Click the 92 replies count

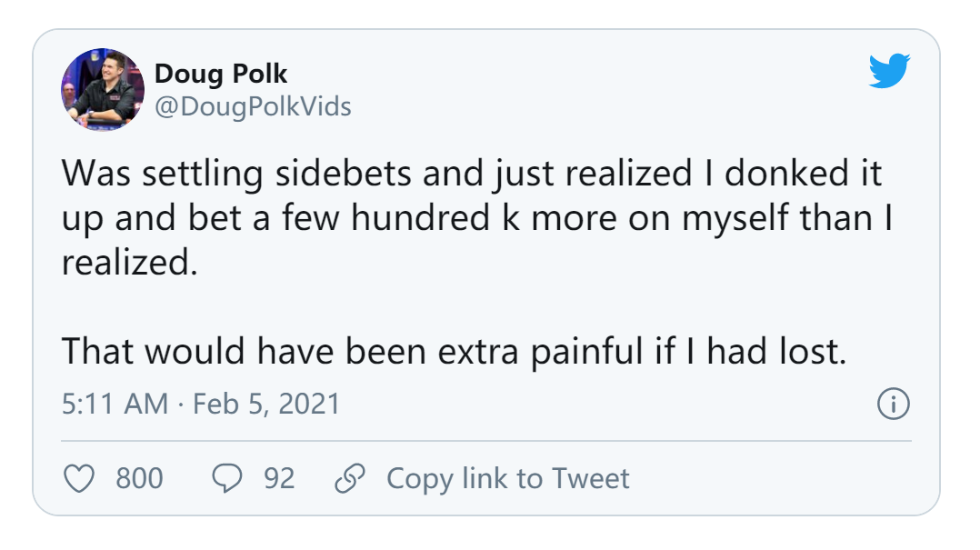point(279,478)
